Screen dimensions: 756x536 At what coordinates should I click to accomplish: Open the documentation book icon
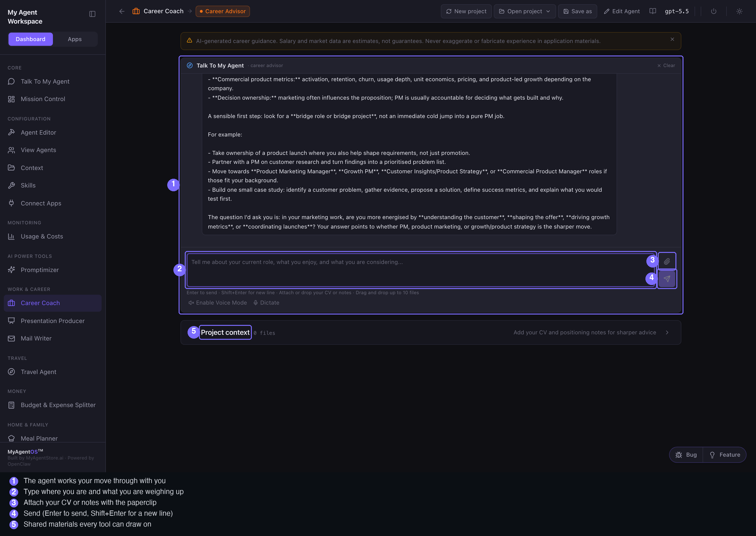[x=653, y=11]
